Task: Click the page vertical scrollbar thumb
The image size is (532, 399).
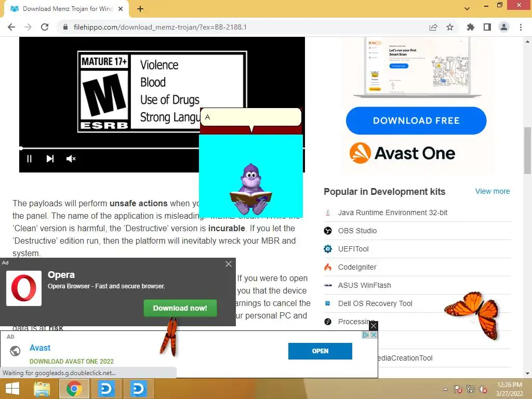Action: pyautogui.click(x=527, y=150)
